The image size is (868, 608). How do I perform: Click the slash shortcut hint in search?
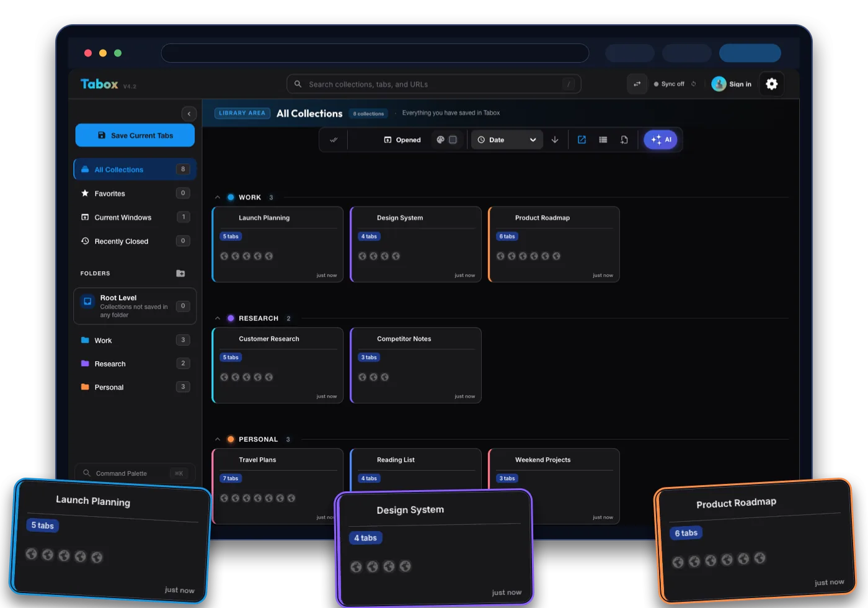[x=569, y=84]
